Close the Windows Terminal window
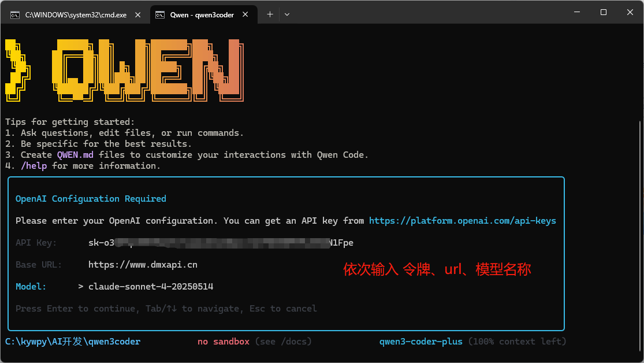The image size is (644, 363). 630,12
